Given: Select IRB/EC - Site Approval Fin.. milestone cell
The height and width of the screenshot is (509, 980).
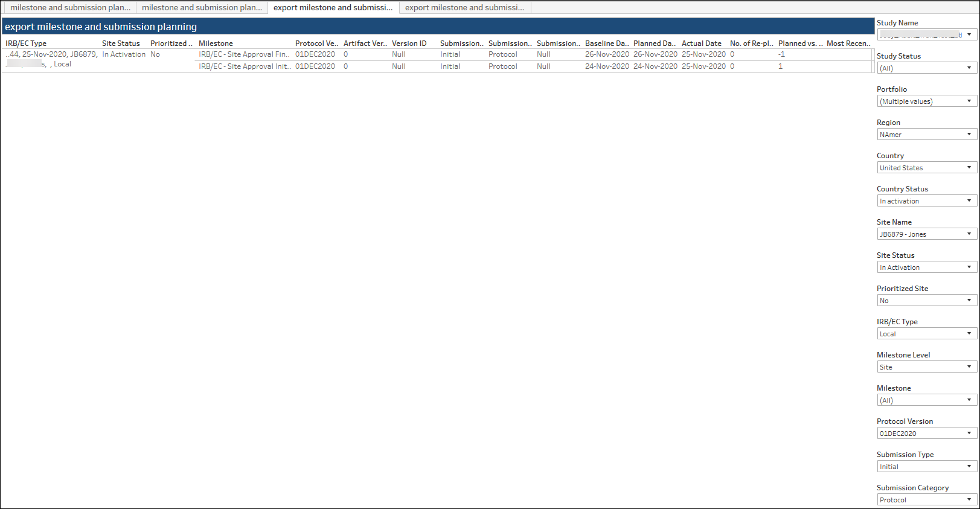Looking at the screenshot, I should point(244,54).
